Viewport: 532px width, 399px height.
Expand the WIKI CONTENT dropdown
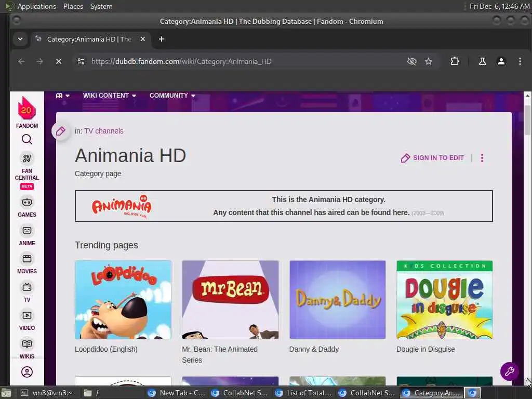point(109,96)
